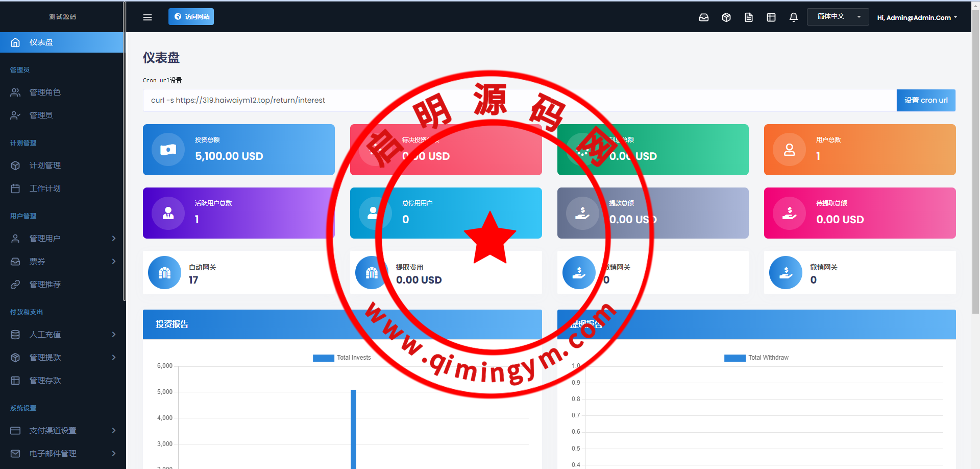Open the document icon in header
The image size is (980, 469).
point(748,17)
